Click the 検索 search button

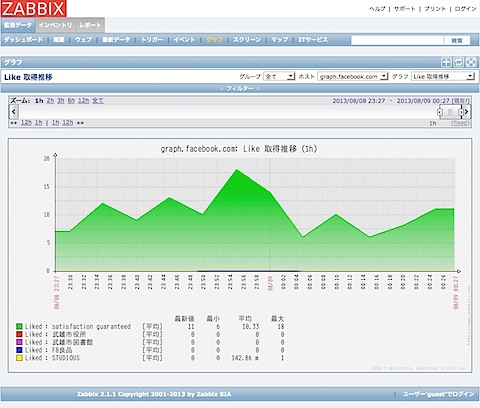(457, 40)
